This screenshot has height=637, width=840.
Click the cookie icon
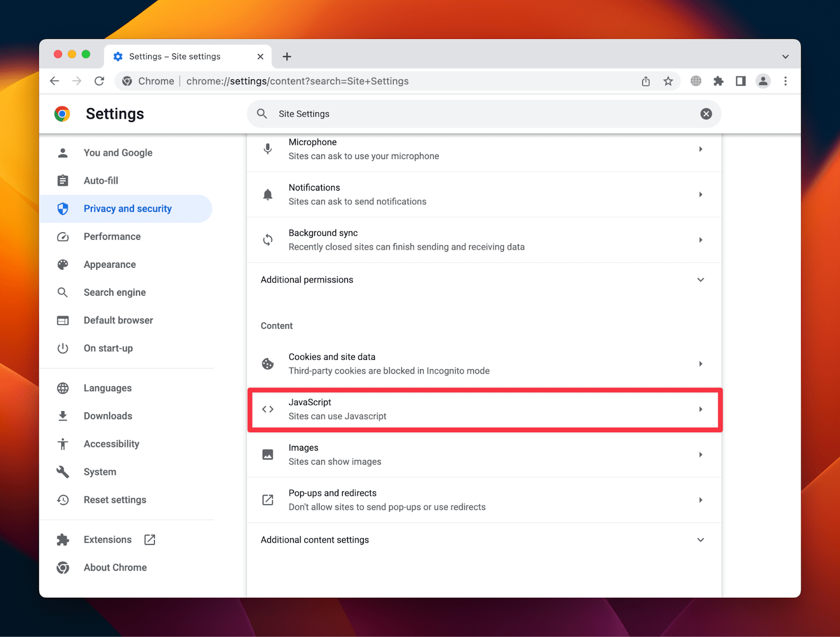[268, 364]
